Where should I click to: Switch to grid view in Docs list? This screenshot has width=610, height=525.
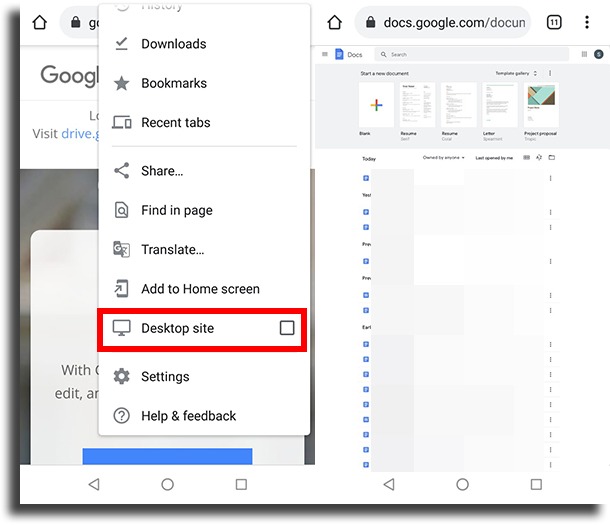tap(526, 158)
